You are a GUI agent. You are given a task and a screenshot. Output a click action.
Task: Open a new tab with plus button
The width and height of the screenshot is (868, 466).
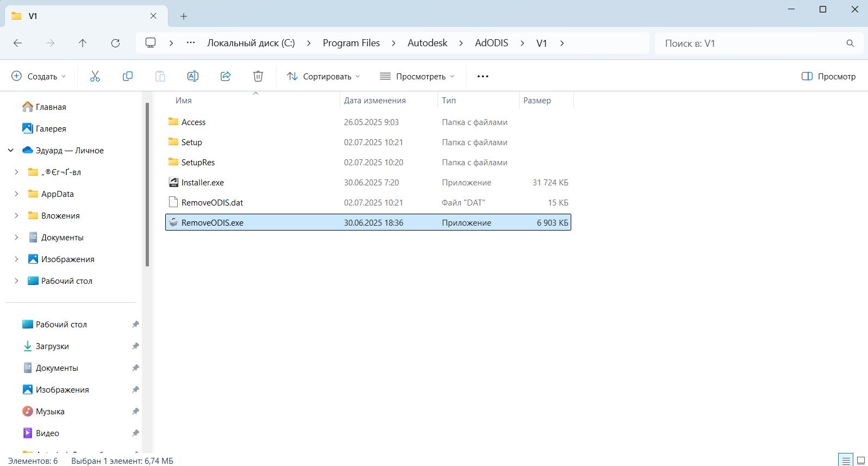click(184, 16)
